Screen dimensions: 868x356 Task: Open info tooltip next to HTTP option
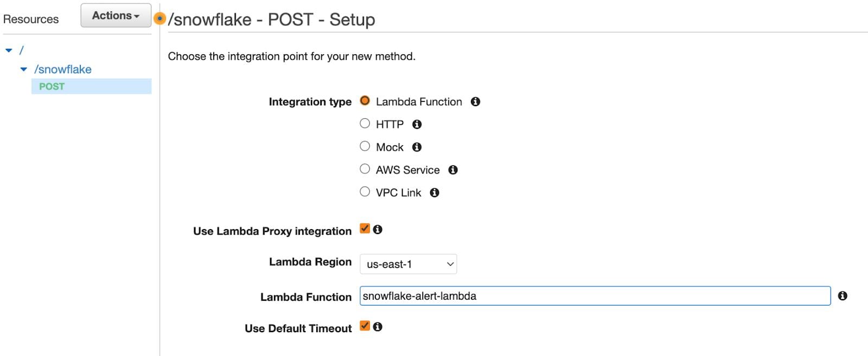pyautogui.click(x=417, y=124)
